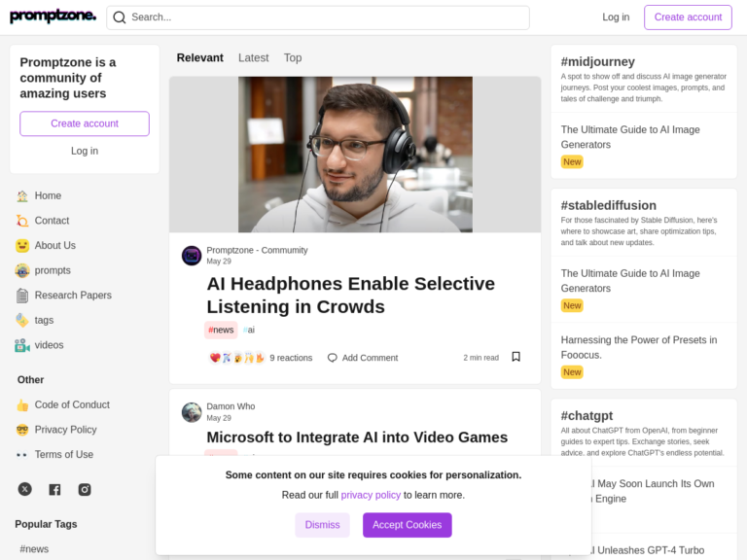Click the Promptzone Community avatar

(192, 256)
